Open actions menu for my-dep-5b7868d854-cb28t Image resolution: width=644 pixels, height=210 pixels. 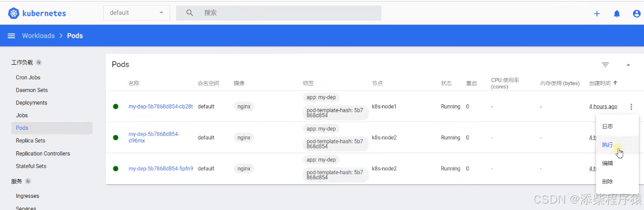pyautogui.click(x=631, y=107)
